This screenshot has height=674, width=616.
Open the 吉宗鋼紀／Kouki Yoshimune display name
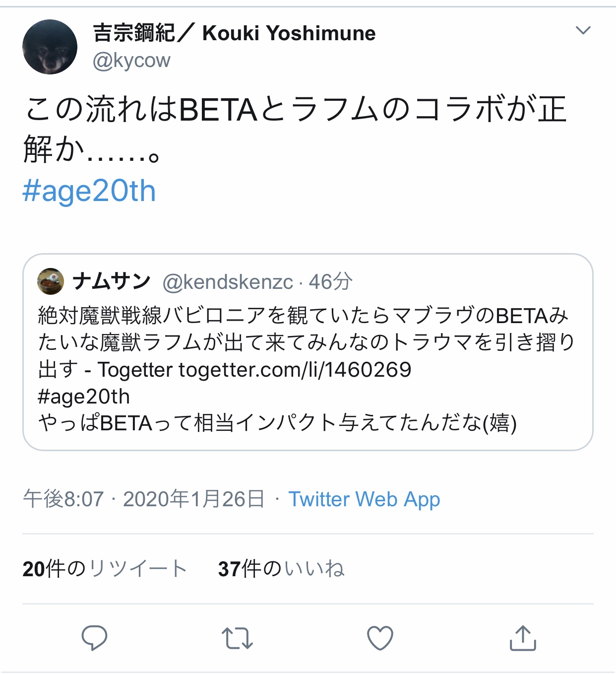(234, 33)
